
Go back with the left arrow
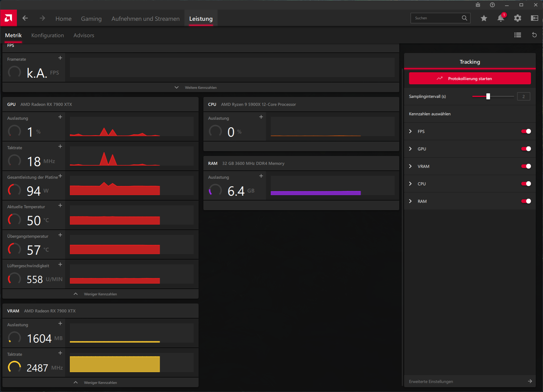point(25,18)
